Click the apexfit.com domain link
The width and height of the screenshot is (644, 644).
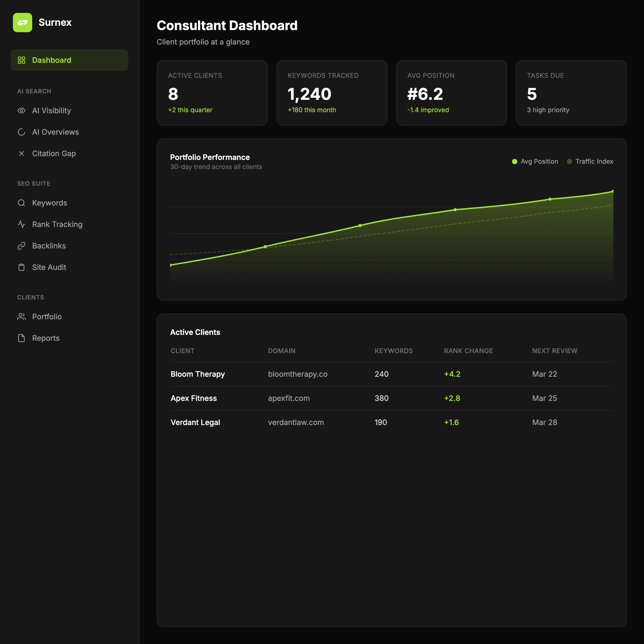point(289,398)
